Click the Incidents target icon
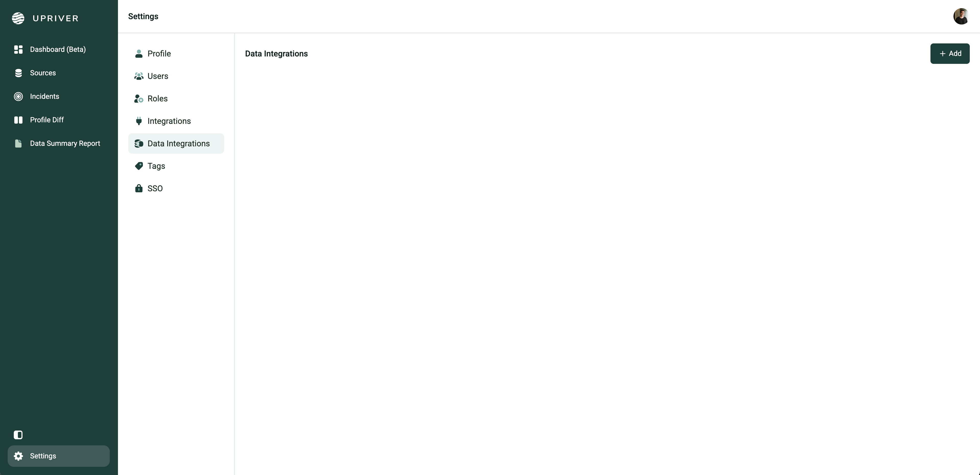The image size is (980, 475). pyautogui.click(x=18, y=96)
